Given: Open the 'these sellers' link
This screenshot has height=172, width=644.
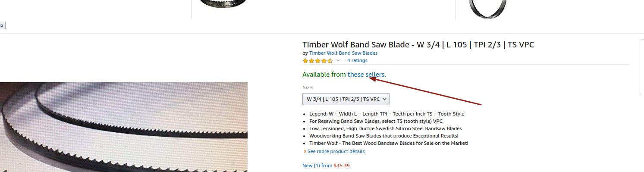Looking at the screenshot, I should 366,75.
